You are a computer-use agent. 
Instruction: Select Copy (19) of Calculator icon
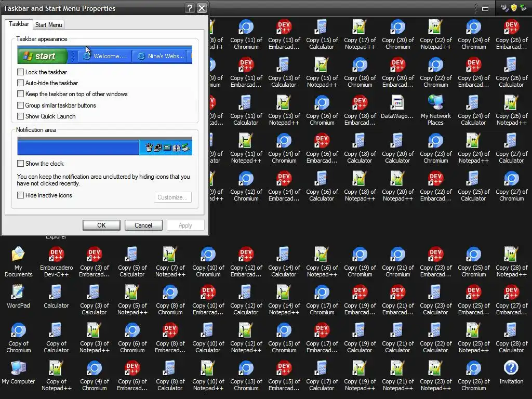tap(360, 338)
